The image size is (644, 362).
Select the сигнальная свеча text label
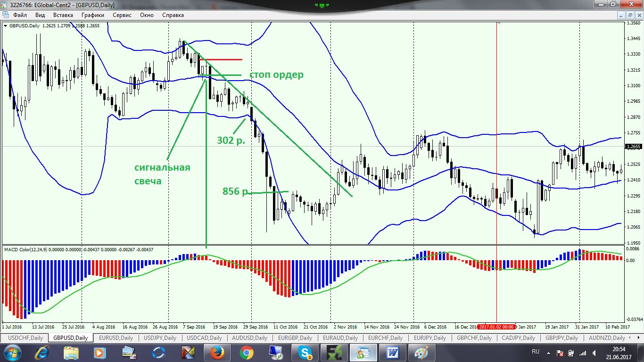pyautogui.click(x=162, y=174)
